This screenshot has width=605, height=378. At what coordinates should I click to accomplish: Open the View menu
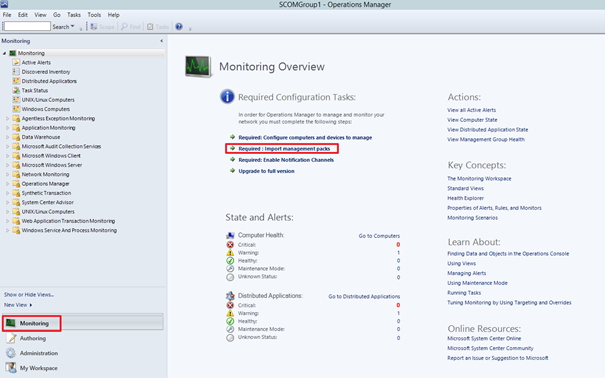tap(40, 15)
